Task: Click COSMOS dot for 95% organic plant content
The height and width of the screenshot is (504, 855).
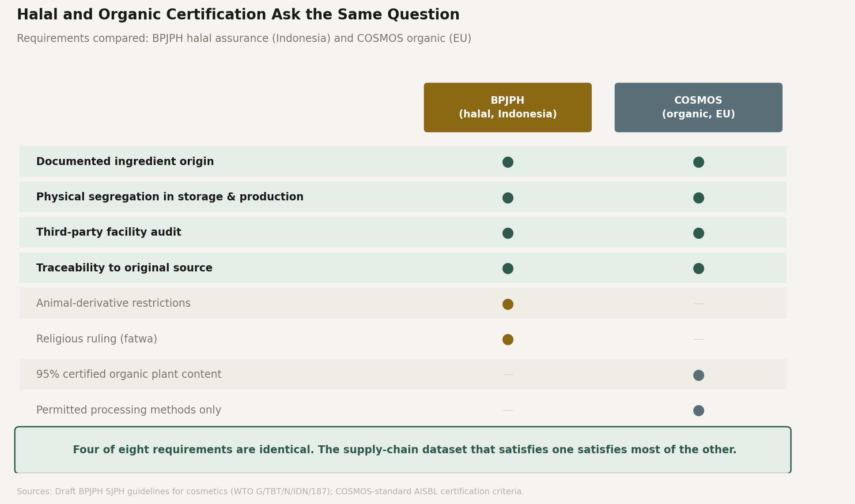Action: click(x=699, y=375)
